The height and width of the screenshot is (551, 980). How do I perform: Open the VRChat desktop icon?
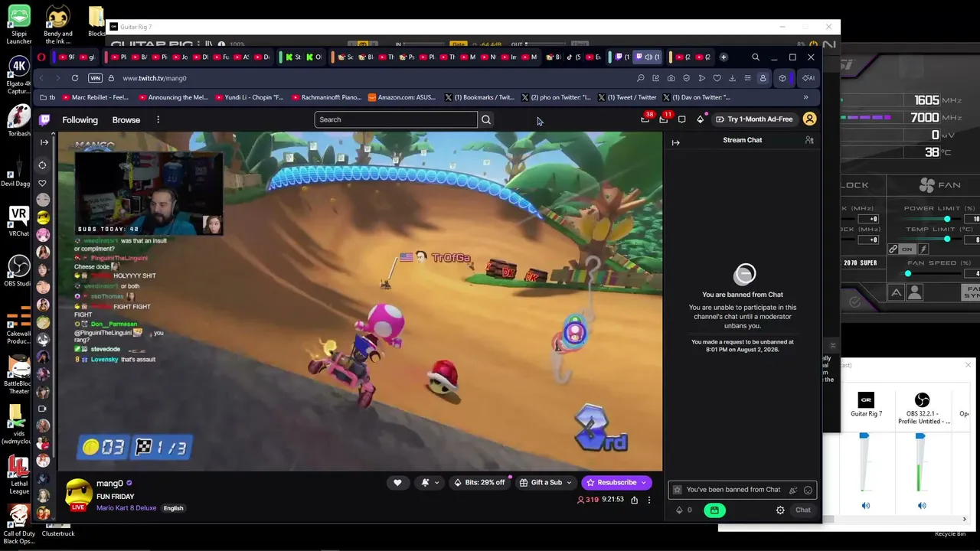click(18, 221)
